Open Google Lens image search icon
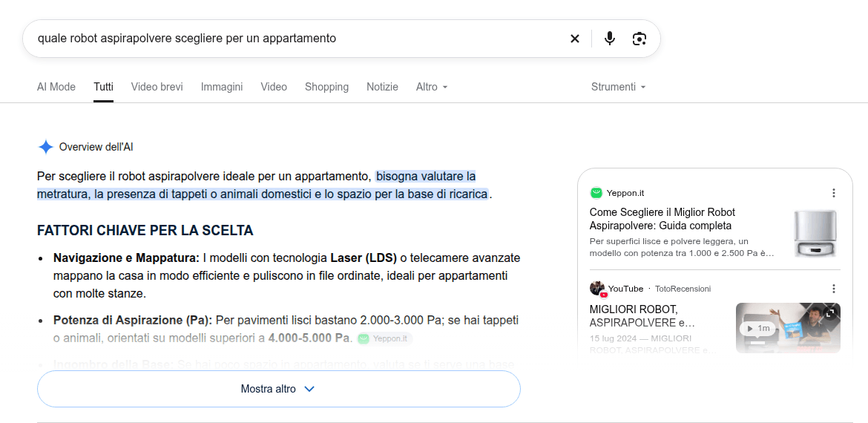Image resolution: width=868 pixels, height=423 pixels. pyautogui.click(x=640, y=38)
